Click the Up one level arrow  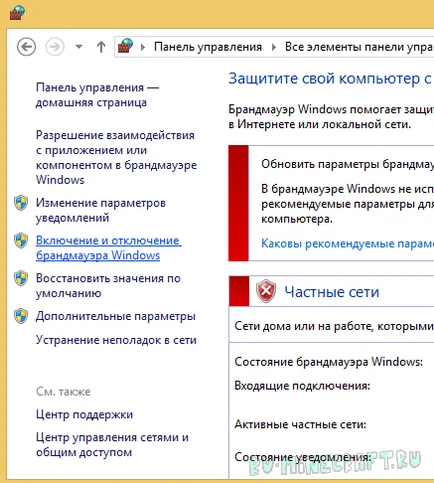click(101, 47)
